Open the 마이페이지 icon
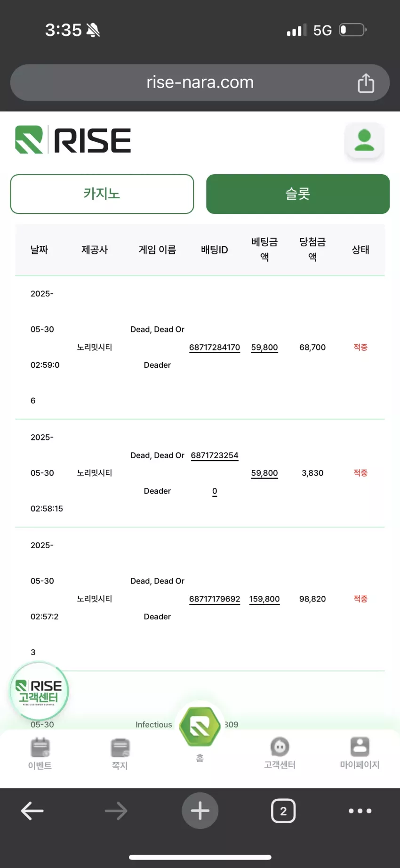The height and width of the screenshot is (868, 400). 360,746
